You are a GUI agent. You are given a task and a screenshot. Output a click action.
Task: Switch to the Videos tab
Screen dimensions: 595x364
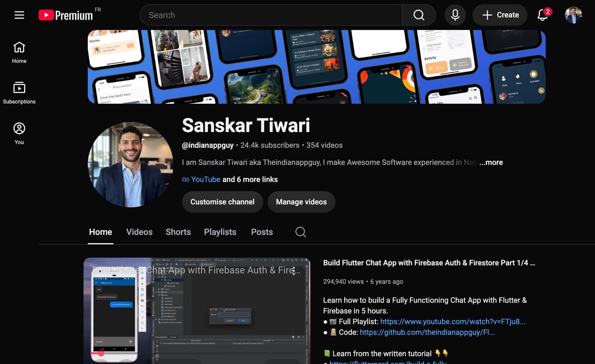pos(139,232)
